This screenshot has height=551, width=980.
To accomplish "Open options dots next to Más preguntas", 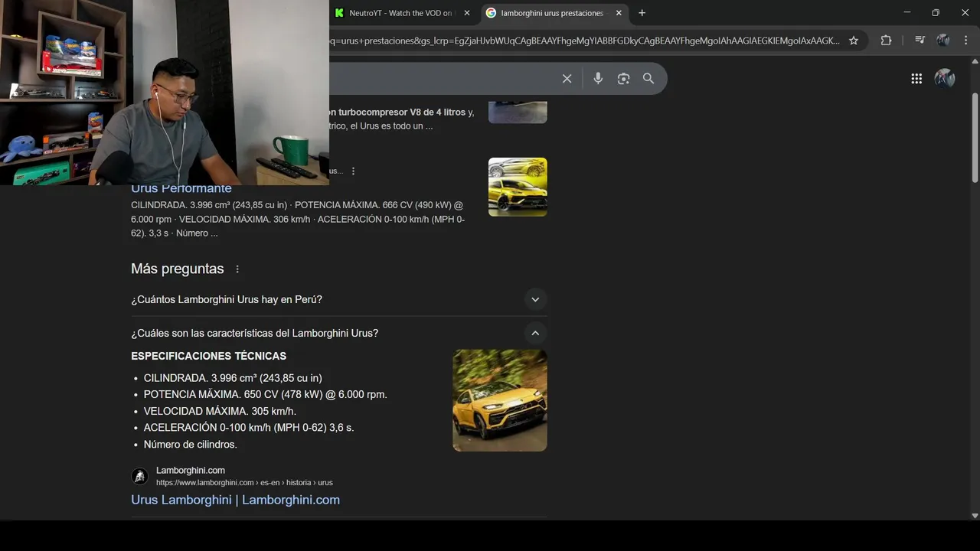I will [237, 269].
